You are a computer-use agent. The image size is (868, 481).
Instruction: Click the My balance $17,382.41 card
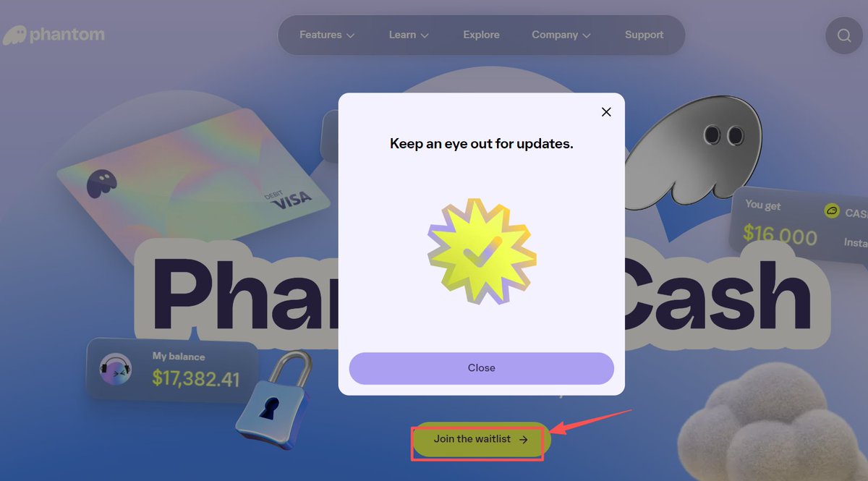pyautogui.click(x=172, y=370)
